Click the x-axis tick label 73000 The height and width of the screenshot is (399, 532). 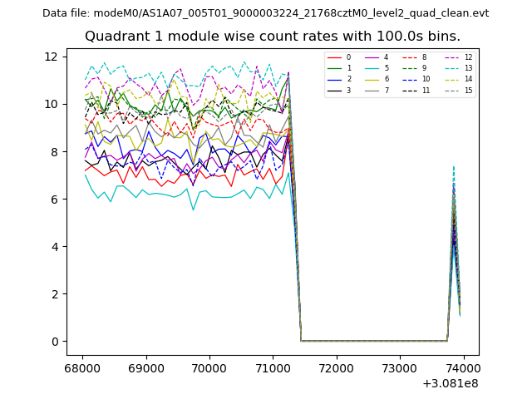tap(400, 367)
